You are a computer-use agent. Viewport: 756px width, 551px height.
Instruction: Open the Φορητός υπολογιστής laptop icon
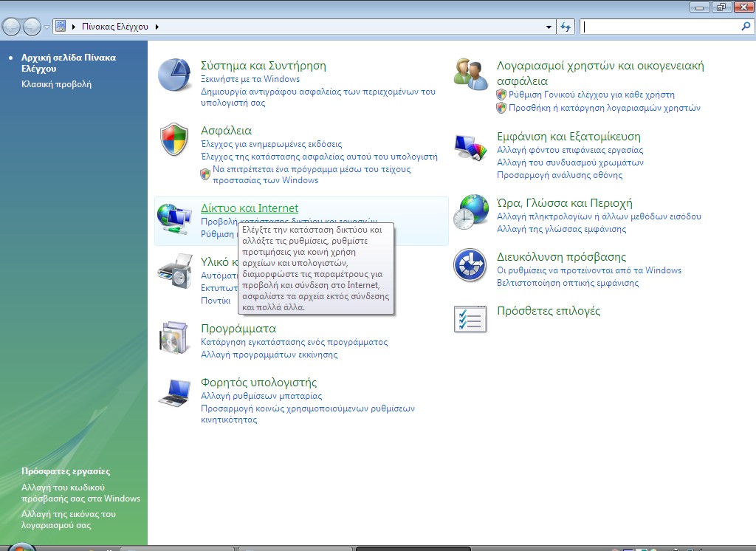coord(174,393)
